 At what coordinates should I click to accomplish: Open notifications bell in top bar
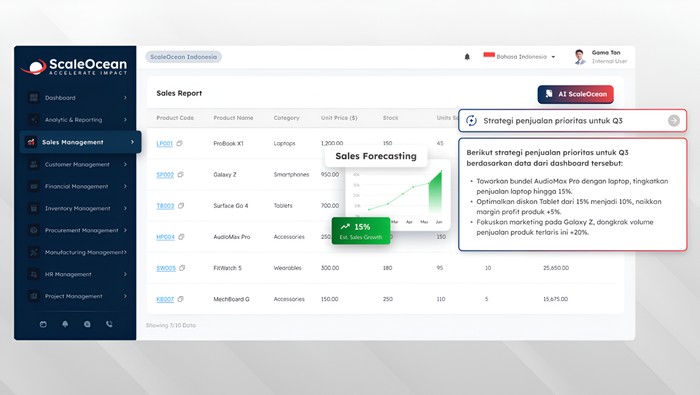pyautogui.click(x=467, y=57)
